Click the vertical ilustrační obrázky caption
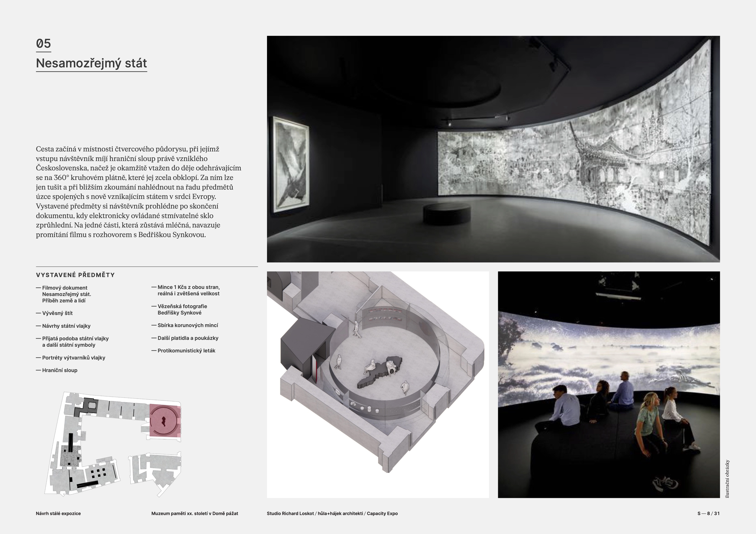Screen dimensions: 756x534 (727, 479)
